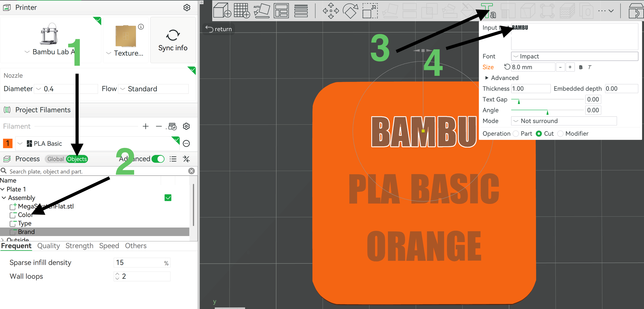Decrease text size with minus button

(x=560, y=67)
